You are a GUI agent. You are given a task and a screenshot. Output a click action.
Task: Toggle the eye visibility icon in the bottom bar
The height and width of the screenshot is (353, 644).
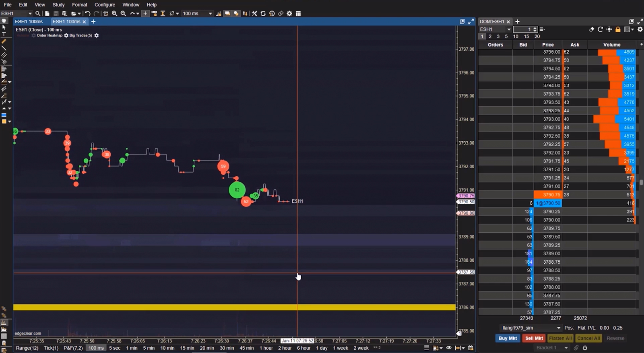tap(448, 348)
